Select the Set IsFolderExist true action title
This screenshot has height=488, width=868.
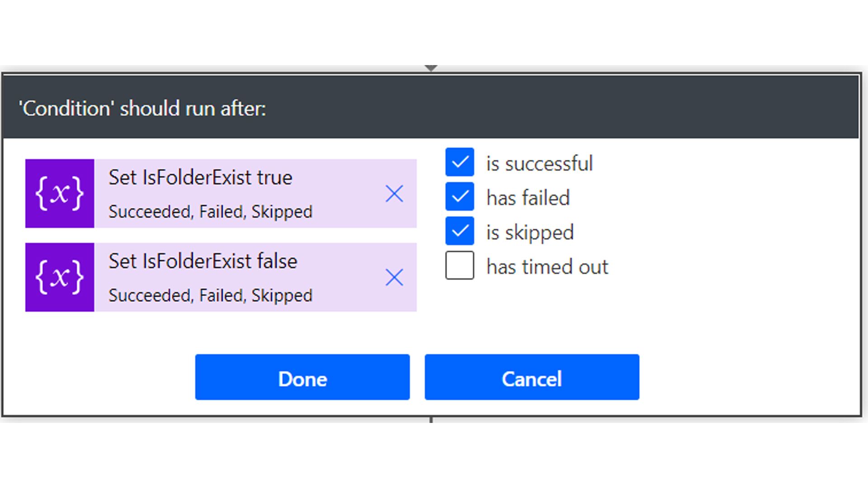[x=200, y=177]
